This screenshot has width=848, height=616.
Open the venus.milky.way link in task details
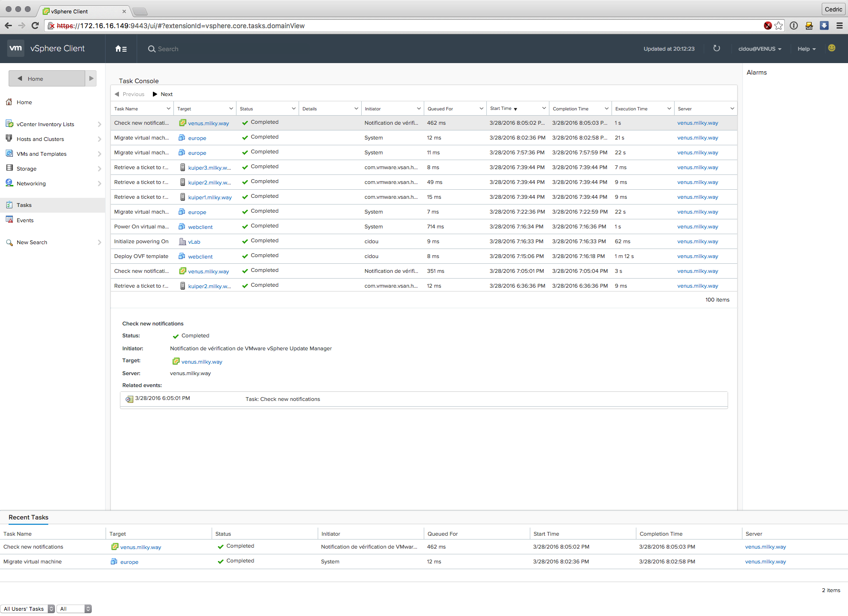(202, 362)
